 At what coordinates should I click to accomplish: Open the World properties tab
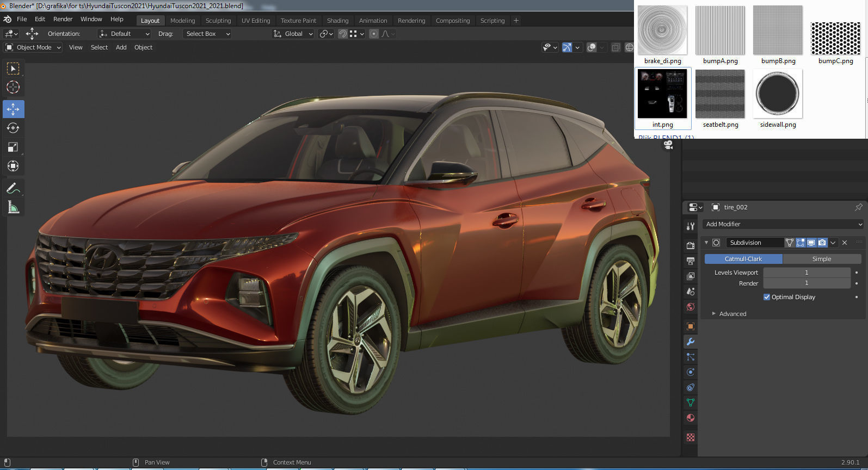(x=691, y=306)
